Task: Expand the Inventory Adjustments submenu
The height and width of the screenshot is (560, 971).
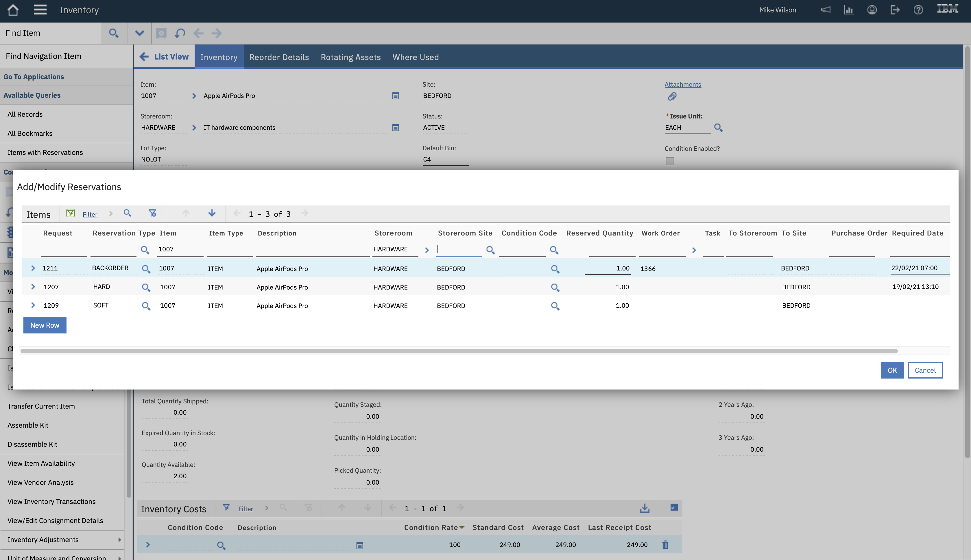Action: coord(120,539)
